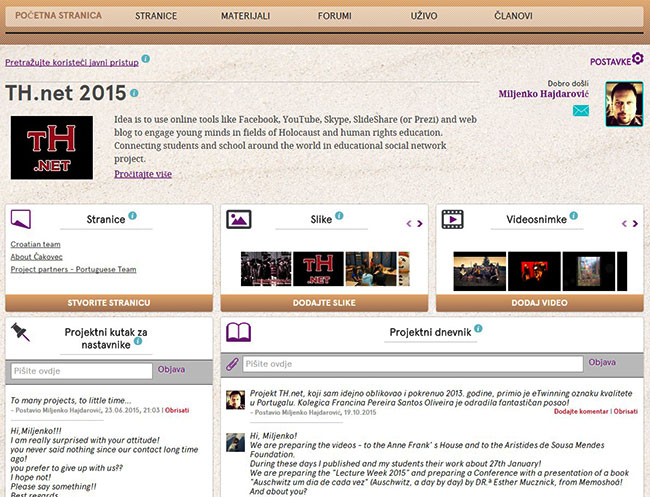Open the Croatian team page link
This screenshot has height=497, width=650.
pyautogui.click(x=35, y=244)
